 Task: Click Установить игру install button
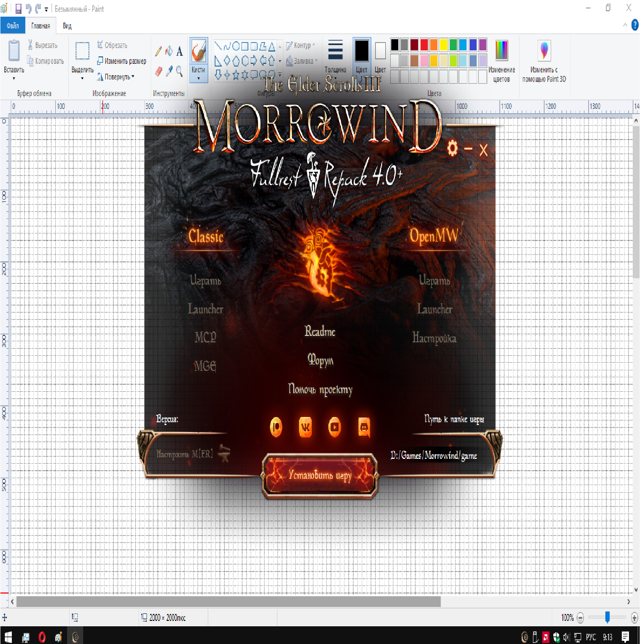[x=320, y=475]
